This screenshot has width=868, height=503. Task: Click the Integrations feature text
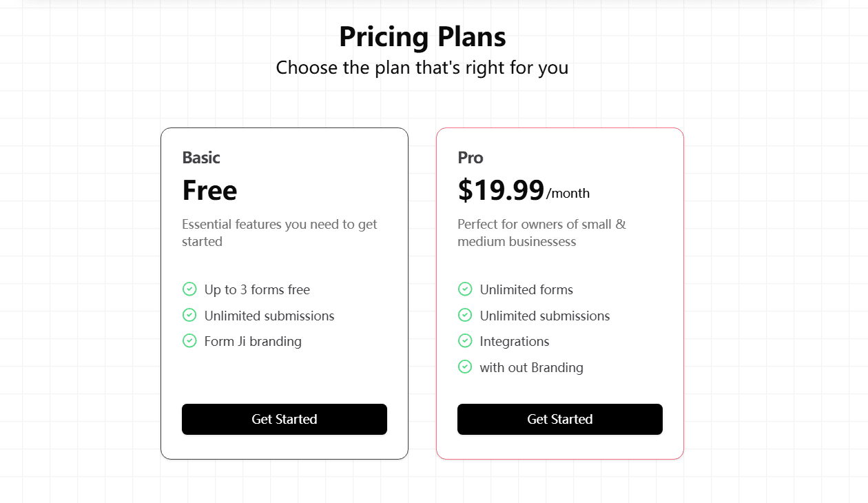[x=515, y=342]
